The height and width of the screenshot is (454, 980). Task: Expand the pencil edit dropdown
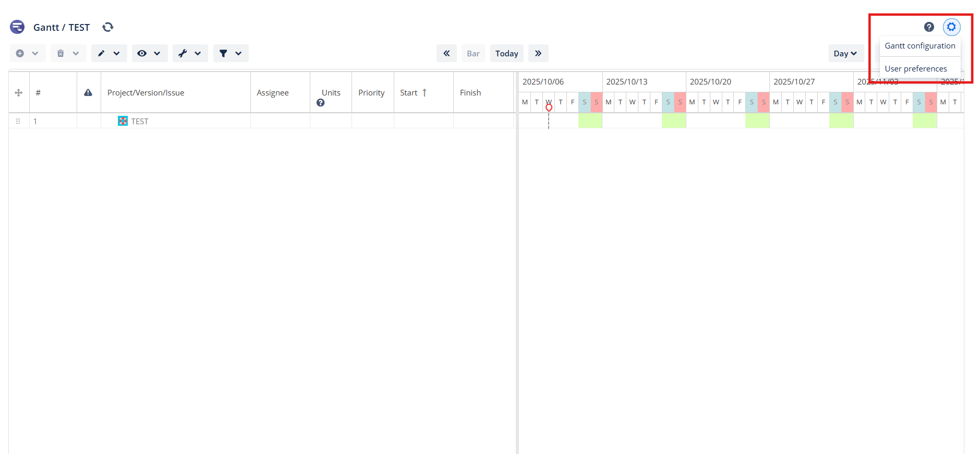[109, 53]
